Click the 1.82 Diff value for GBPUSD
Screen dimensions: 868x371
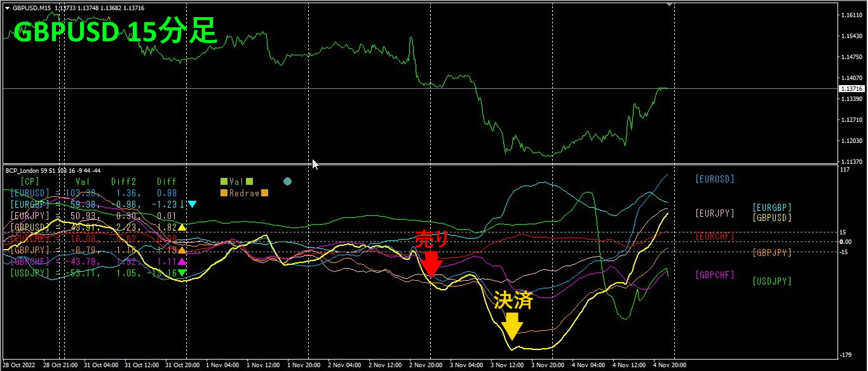[x=166, y=227]
